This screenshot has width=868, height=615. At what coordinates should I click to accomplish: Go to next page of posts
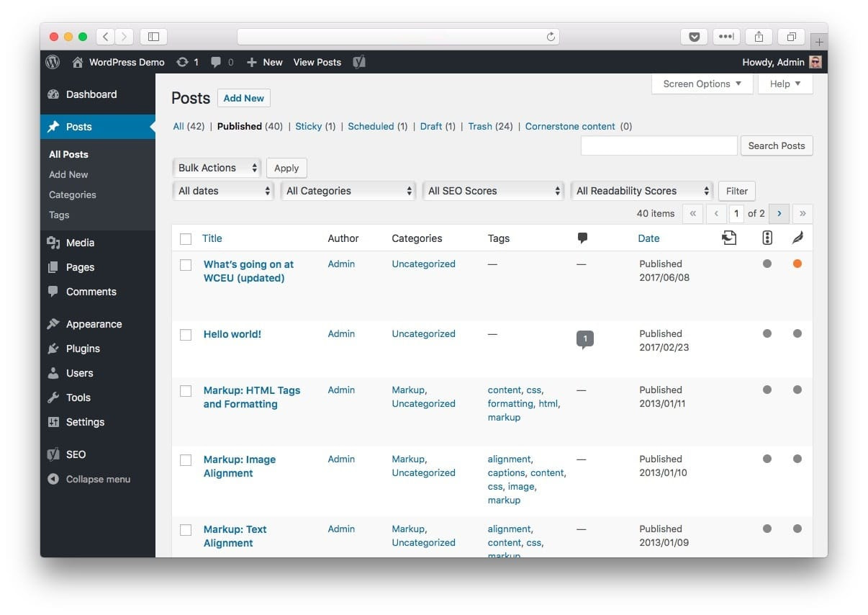pyautogui.click(x=779, y=213)
